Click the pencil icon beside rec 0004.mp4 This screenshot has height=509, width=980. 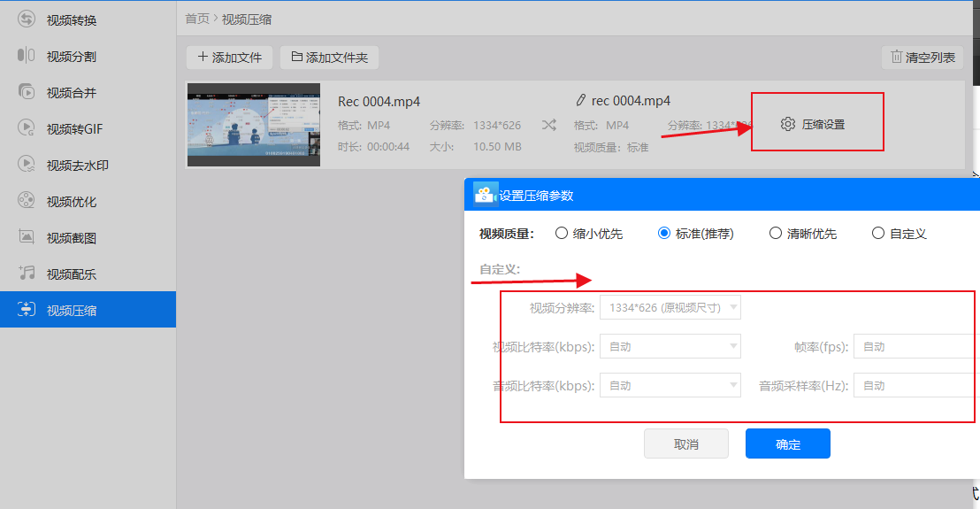click(580, 100)
